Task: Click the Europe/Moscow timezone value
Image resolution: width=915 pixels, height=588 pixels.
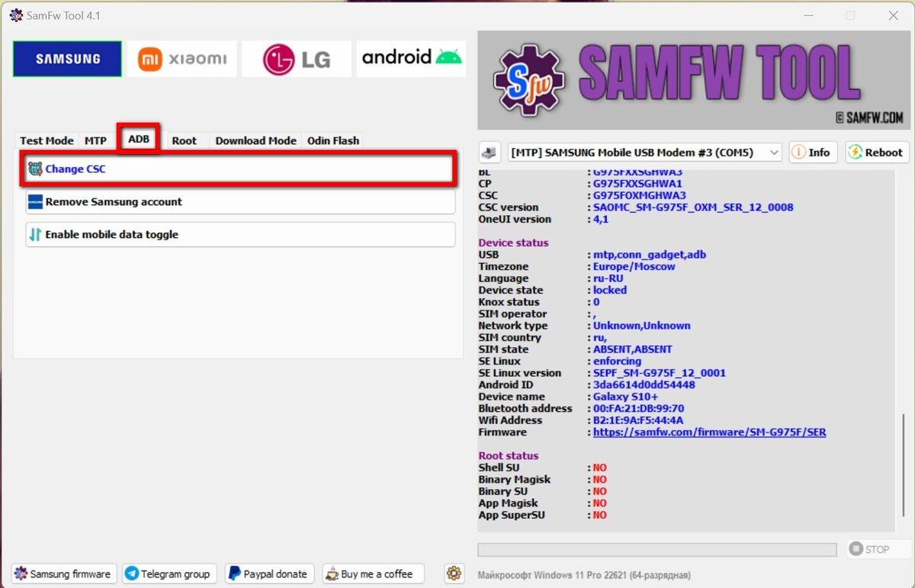Action: click(x=634, y=267)
